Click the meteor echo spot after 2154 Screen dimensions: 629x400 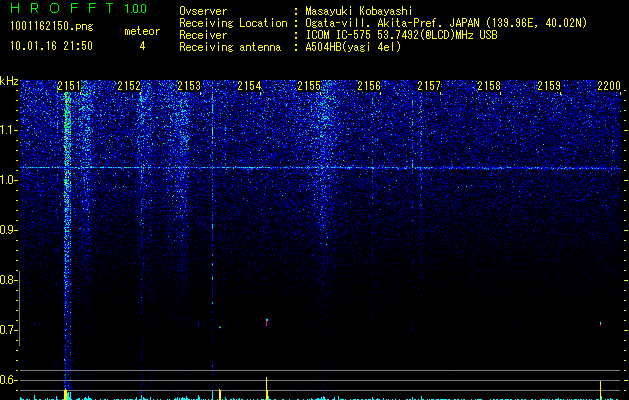[x=267, y=322]
